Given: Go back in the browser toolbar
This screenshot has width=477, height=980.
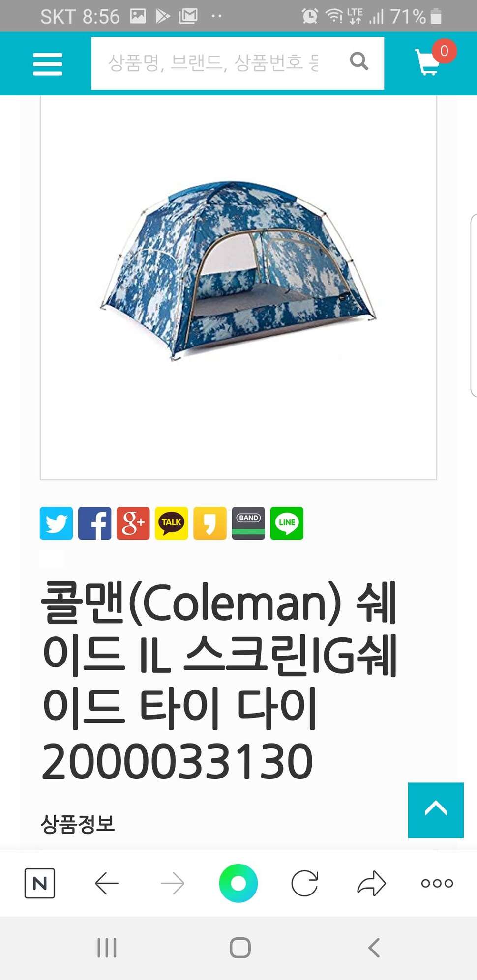Looking at the screenshot, I should click(x=107, y=883).
